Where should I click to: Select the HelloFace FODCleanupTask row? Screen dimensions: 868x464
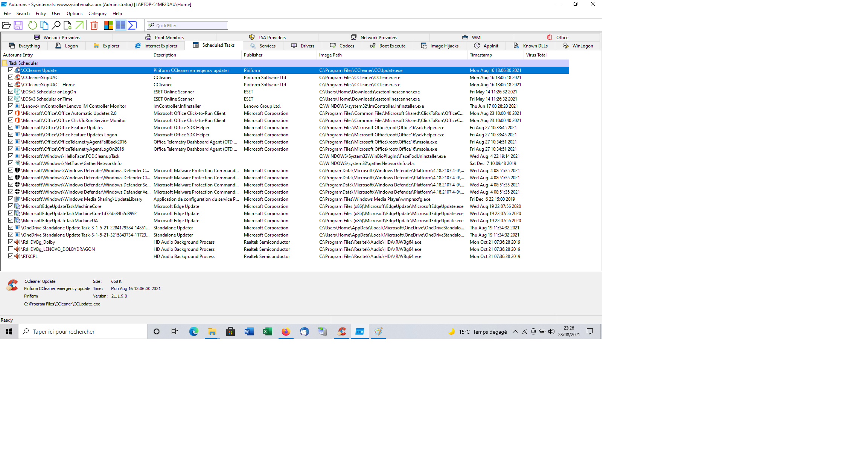pos(285,156)
